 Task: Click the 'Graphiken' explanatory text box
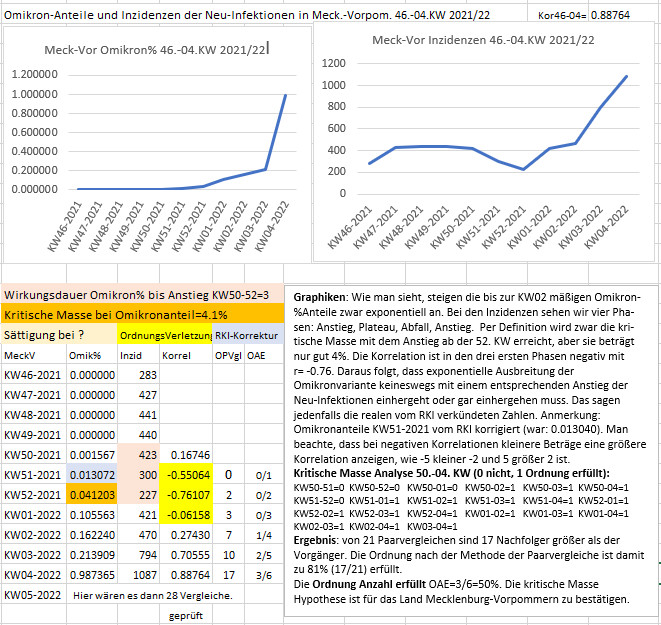471,451
